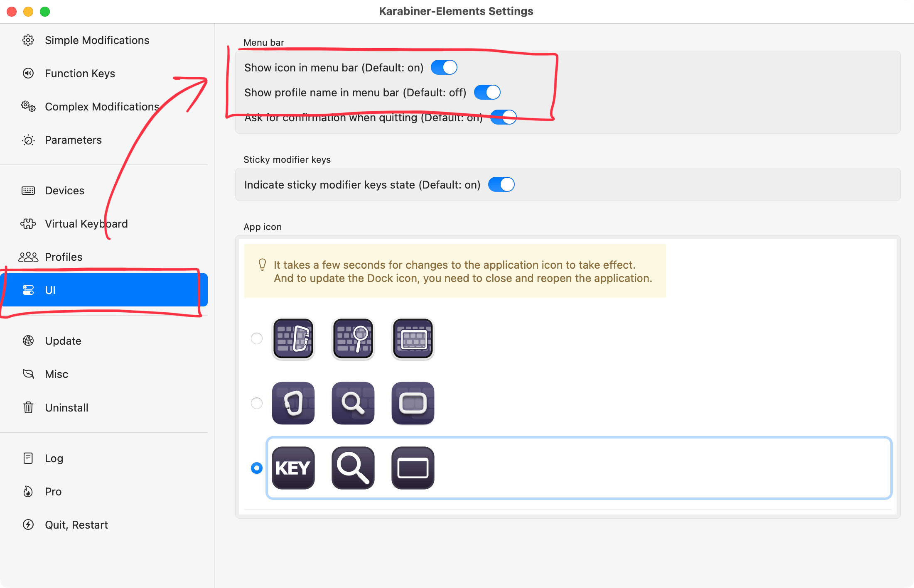Click the Pro sidebar item
The width and height of the screenshot is (914, 588).
[x=53, y=491]
